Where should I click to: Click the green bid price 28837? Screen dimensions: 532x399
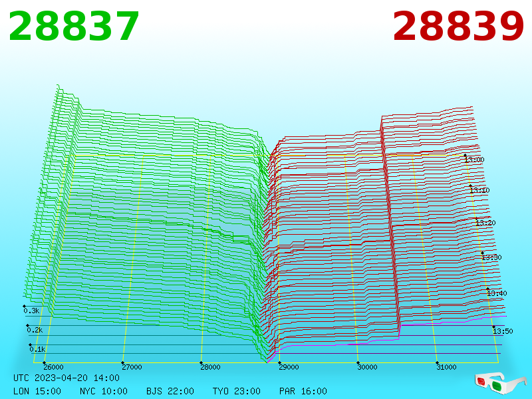click(x=74, y=26)
